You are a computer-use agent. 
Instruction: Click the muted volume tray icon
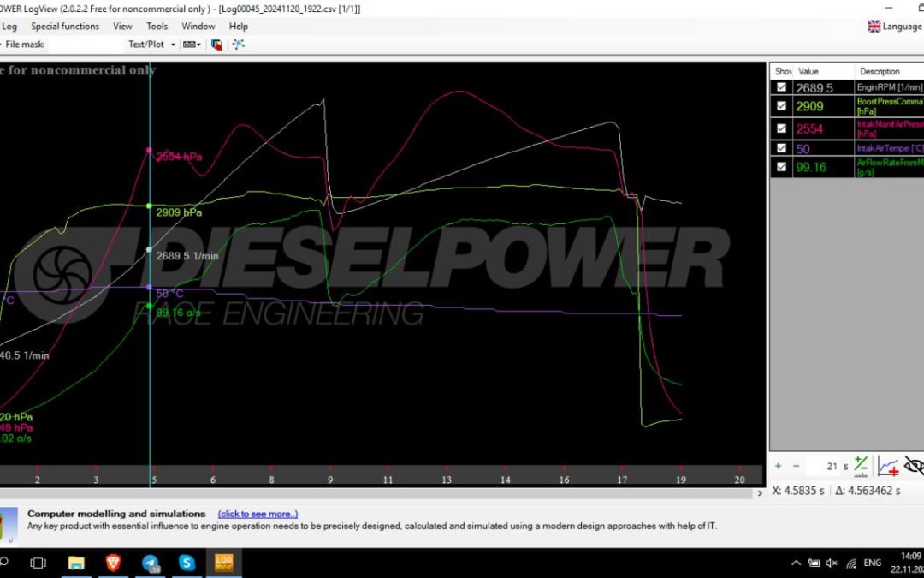[832, 563]
